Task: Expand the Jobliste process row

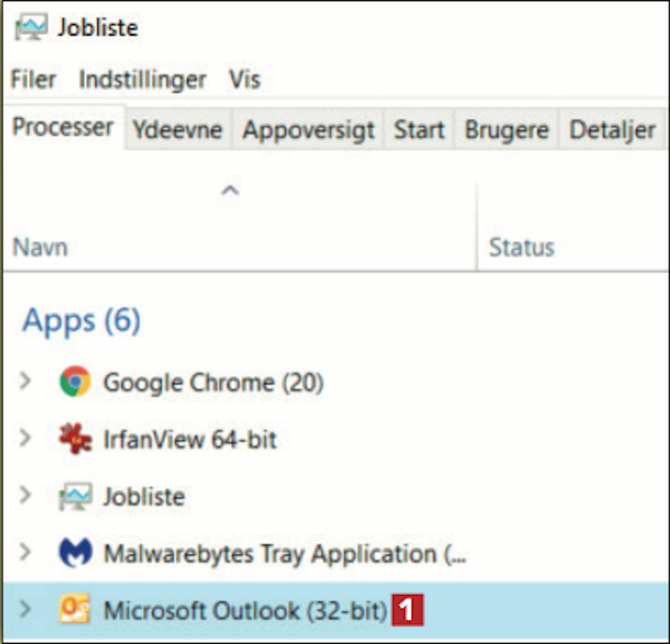Action: click(25, 496)
